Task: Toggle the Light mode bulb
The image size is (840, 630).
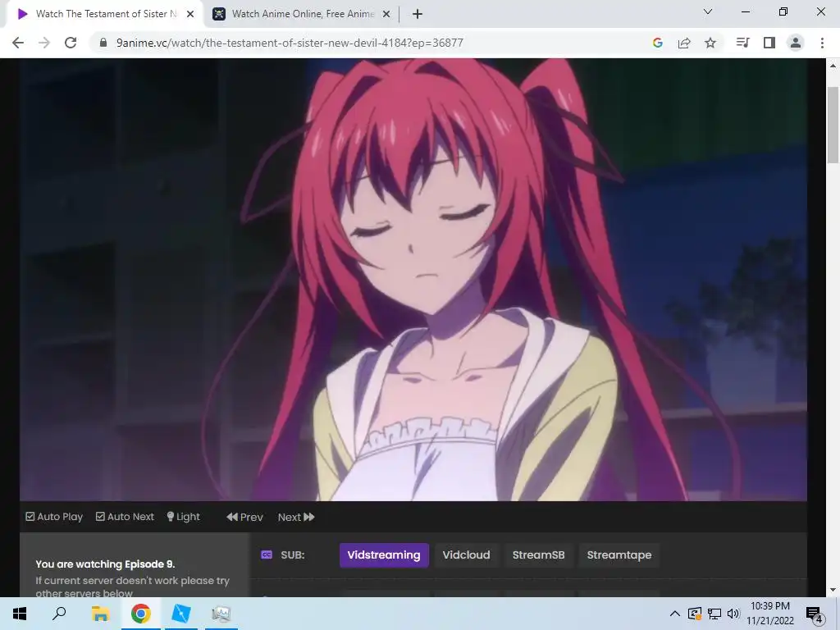Action: [183, 517]
